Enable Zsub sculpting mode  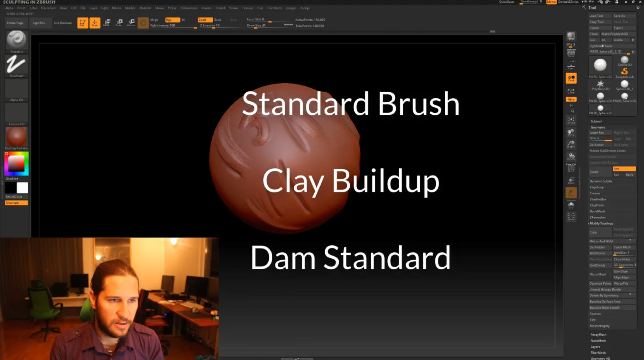click(x=218, y=19)
